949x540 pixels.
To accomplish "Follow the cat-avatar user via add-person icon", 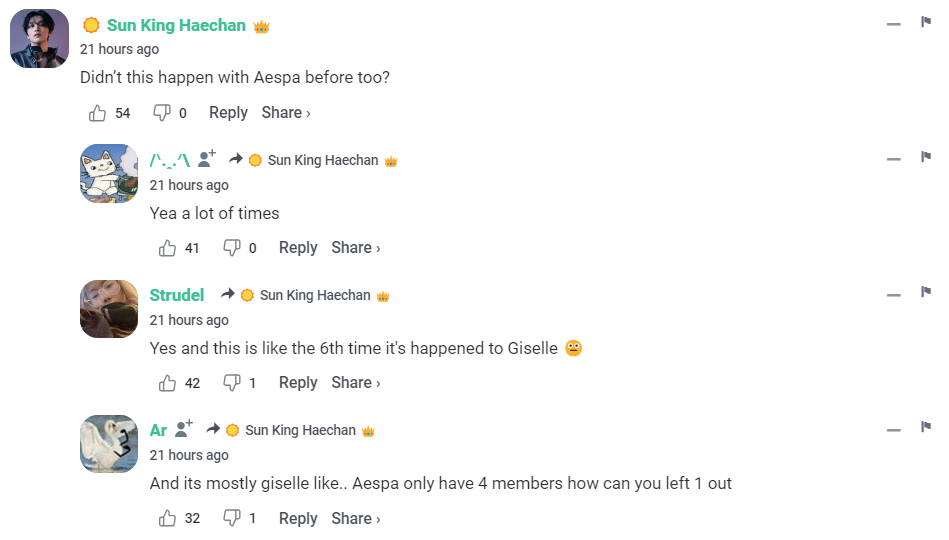I will tap(207, 159).
